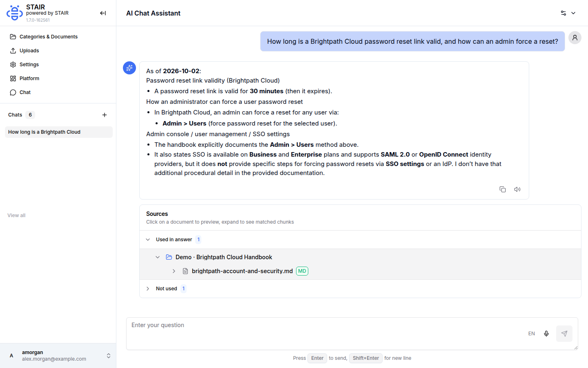Preview brightpath-account-and-security.md document
Viewport: 588px width, 368px height.
tap(242, 271)
